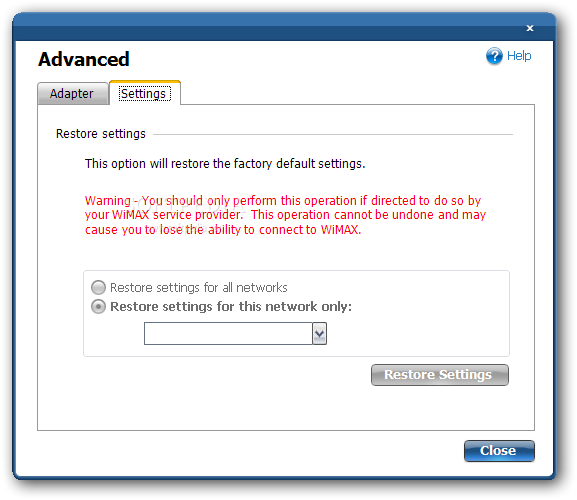The image size is (577, 500).
Task: Click the 'Restore settings' section header
Action: click(101, 134)
